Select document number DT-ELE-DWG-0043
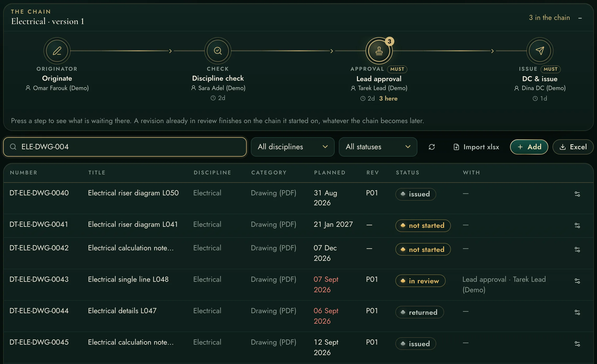This screenshot has width=597, height=364. click(x=39, y=279)
